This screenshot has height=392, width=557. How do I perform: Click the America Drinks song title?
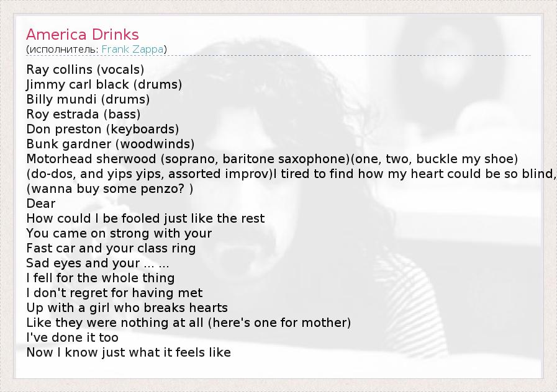click(x=83, y=34)
